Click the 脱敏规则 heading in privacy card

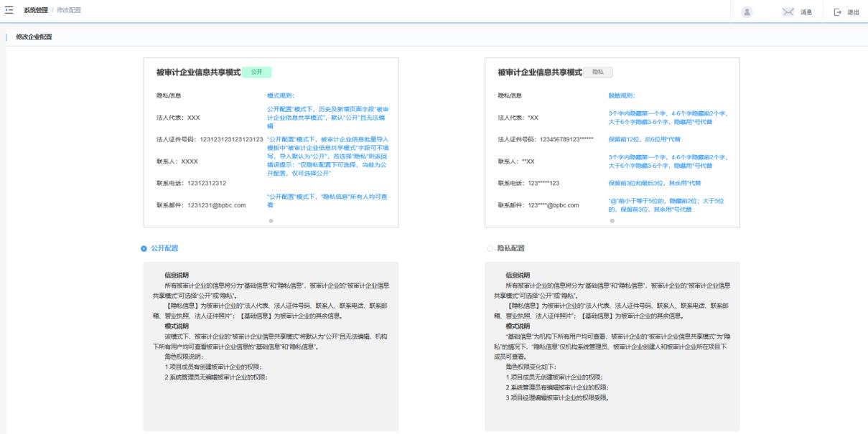(621, 95)
